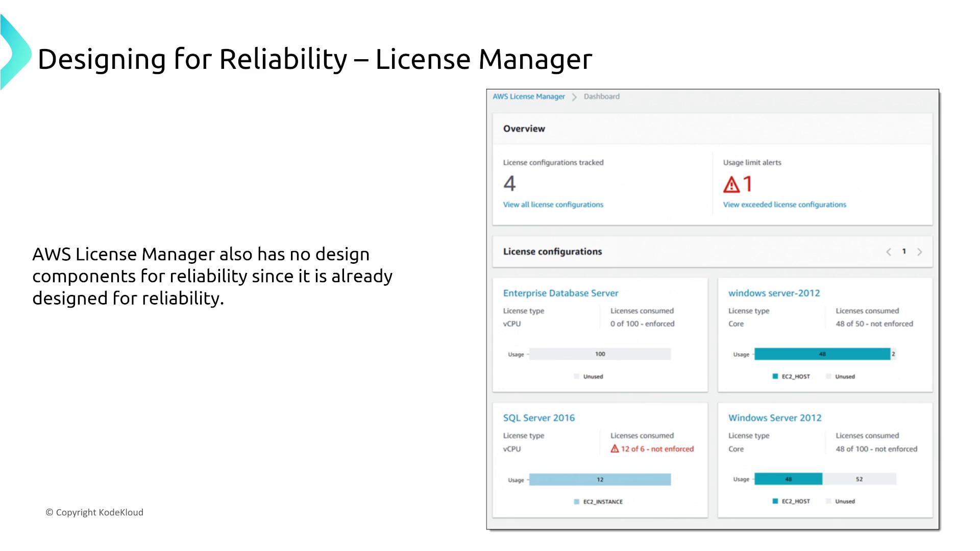Click the SQL Server 2016 warning triangle icon
Image resolution: width=980 pixels, height=551 pixels.
click(615, 448)
